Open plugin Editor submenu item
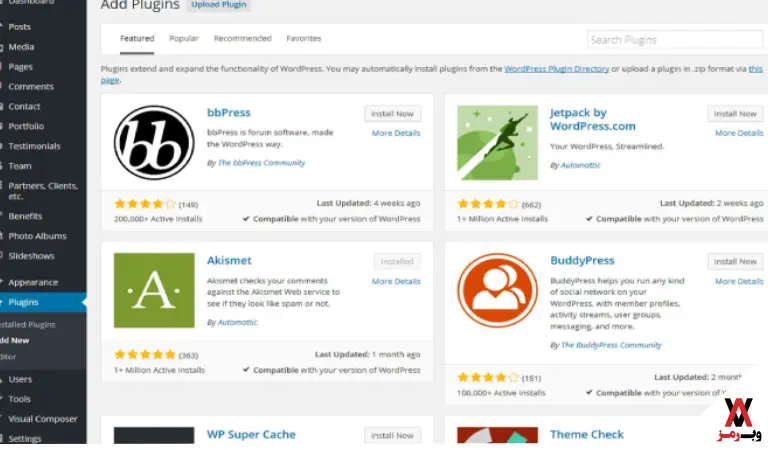 point(8,356)
